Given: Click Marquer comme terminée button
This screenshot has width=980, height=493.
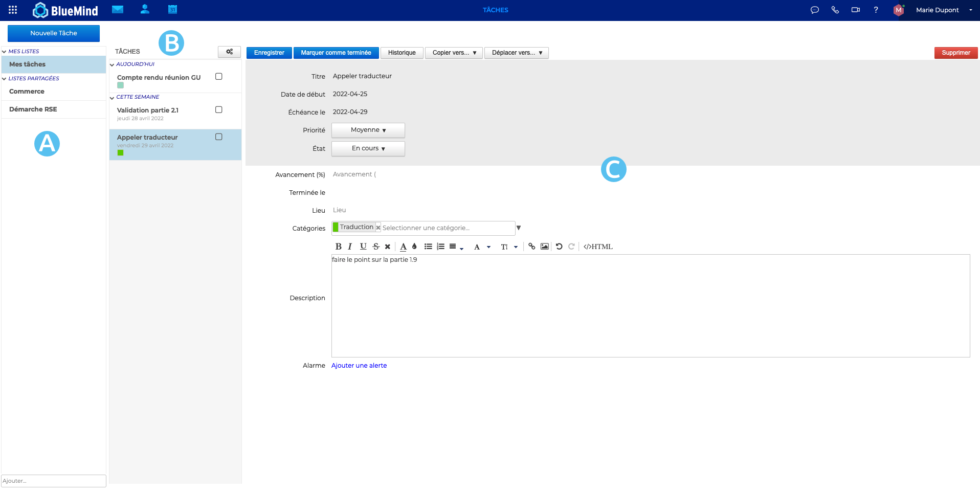Looking at the screenshot, I should (x=336, y=53).
